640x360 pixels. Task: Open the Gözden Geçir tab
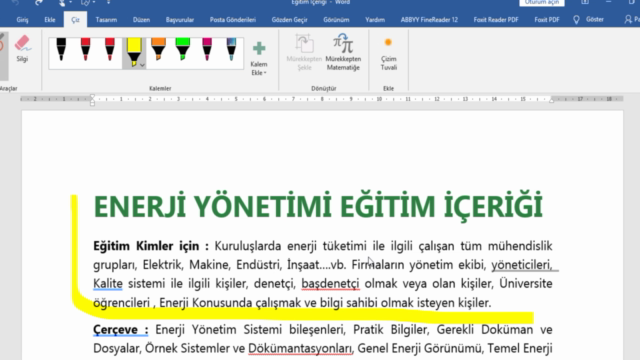(x=289, y=20)
